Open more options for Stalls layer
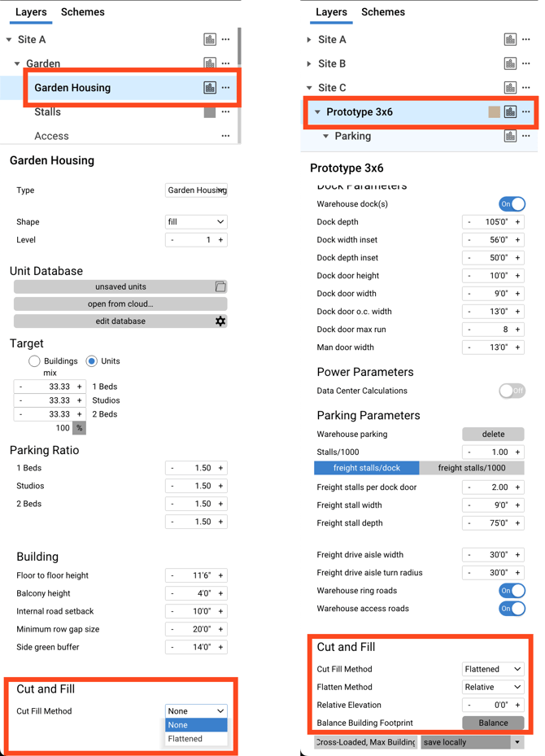Viewport: 545px width, 756px height. pos(225,111)
